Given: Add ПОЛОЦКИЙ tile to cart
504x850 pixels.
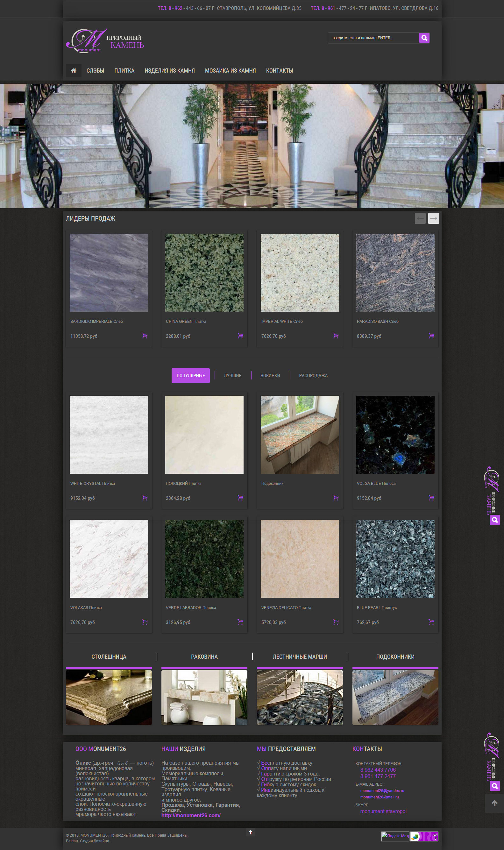Looking at the screenshot, I should (240, 498).
